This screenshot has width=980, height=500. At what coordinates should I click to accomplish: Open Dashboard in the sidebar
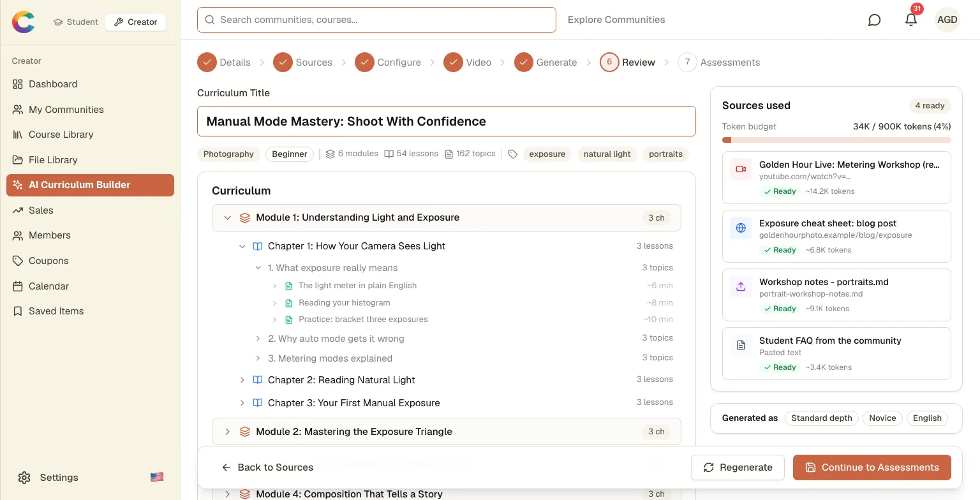click(90, 84)
